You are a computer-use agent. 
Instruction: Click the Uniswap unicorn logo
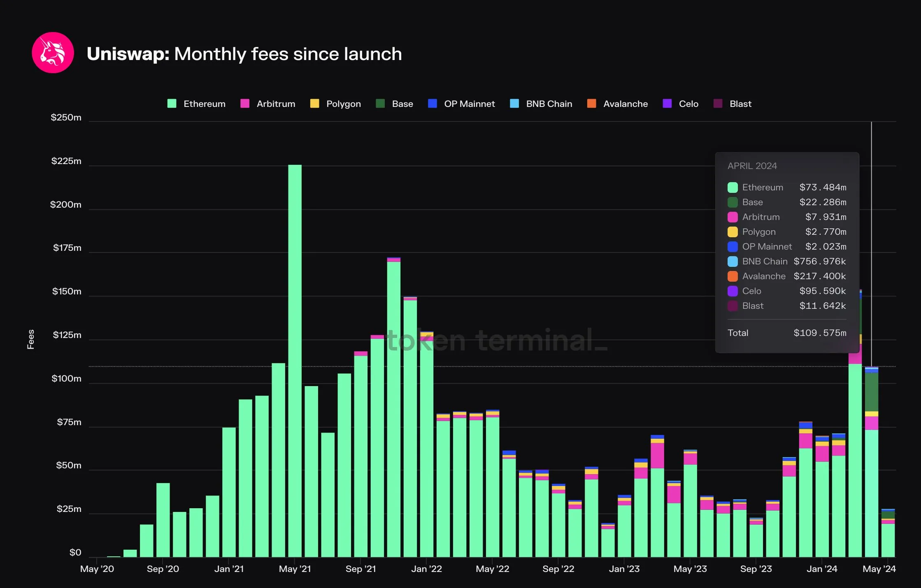coord(53,53)
